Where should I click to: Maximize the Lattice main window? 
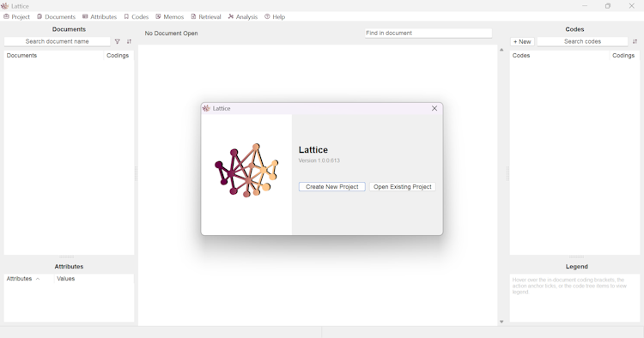608,6
